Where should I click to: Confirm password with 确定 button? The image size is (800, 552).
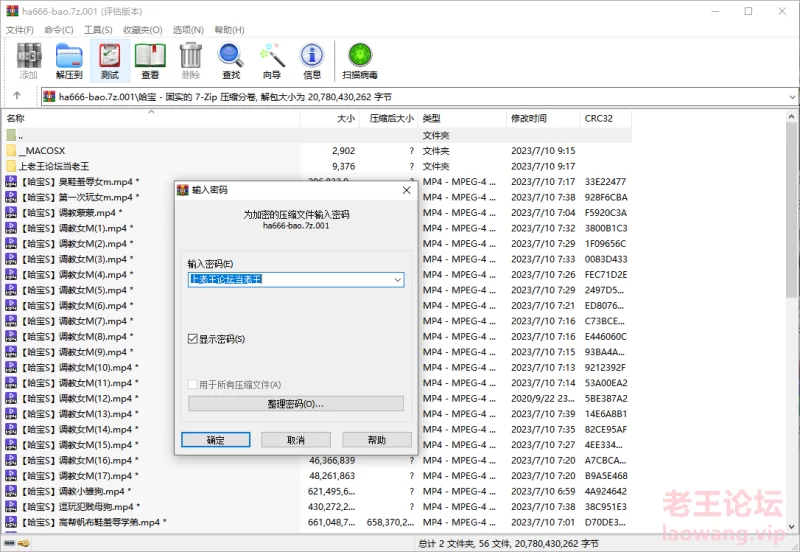(x=215, y=440)
